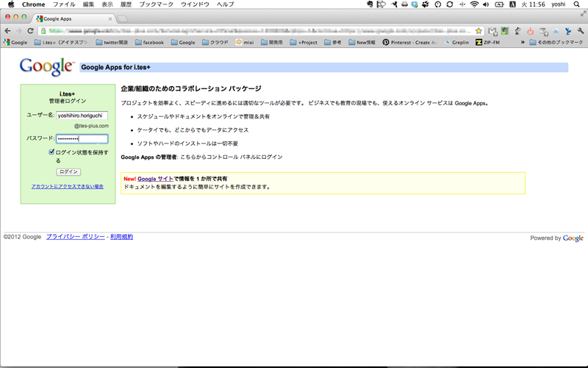
Task: Click the paw print menu bar icon
Action: 426,4
